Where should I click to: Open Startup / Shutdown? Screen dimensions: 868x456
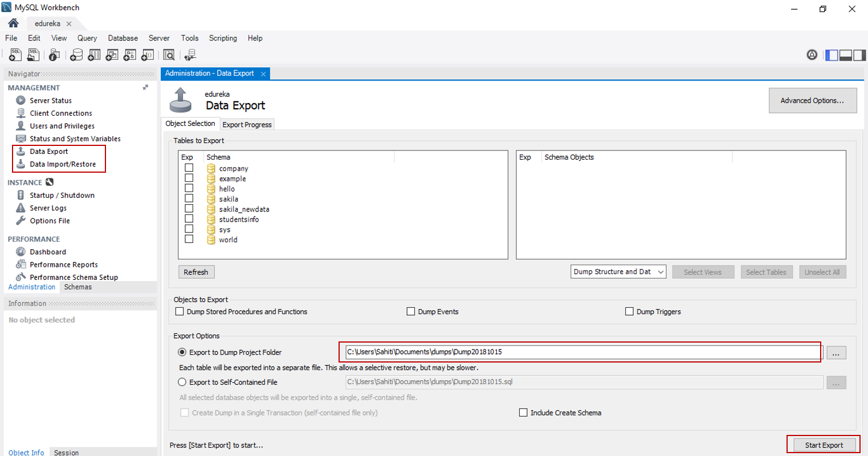point(62,195)
